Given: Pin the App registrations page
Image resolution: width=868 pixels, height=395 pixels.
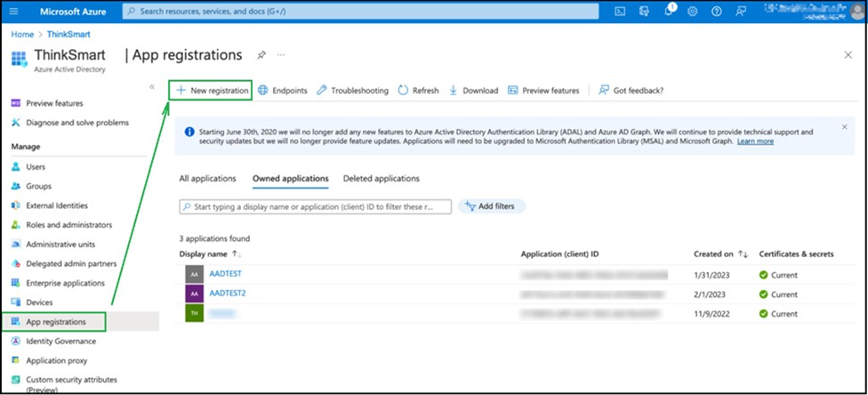Looking at the screenshot, I should pos(261,55).
